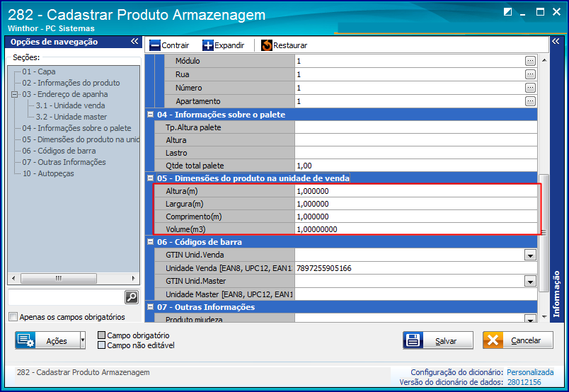569x392 pixels.
Task: Click the window restore-down icon
Action: point(507,11)
